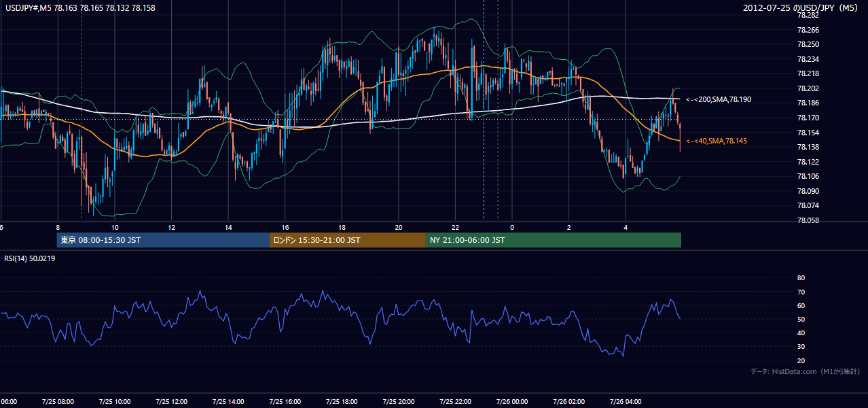Click hour label 16 under price chart
Viewport: 868px width, 408px height.
[285, 228]
